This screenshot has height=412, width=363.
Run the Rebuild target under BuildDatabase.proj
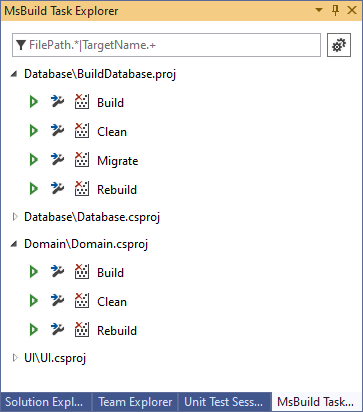pyautogui.click(x=34, y=189)
